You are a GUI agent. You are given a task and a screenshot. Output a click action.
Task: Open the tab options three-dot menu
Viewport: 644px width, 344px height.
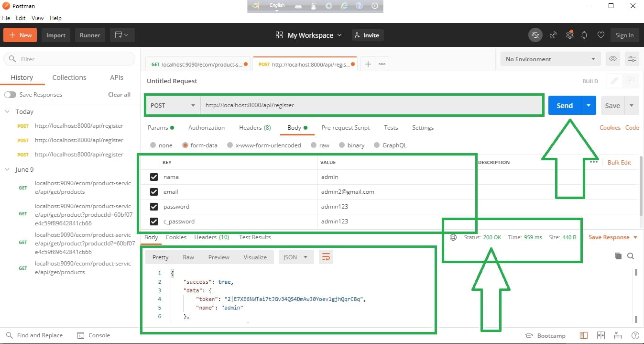382,64
